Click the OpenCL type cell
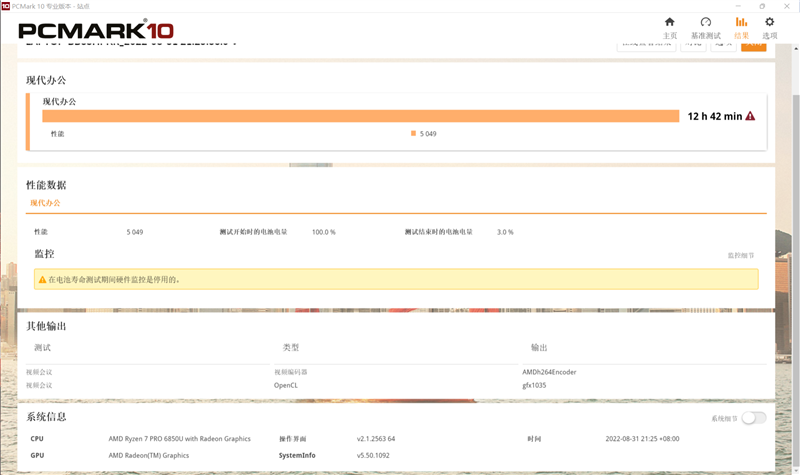This screenshot has height=475, width=800. point(286,386)
